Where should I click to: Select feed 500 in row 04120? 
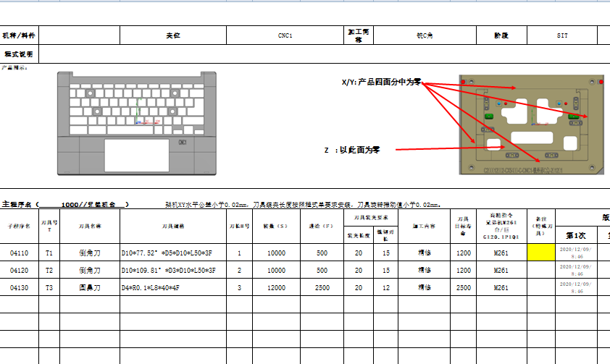click(322, 270)
